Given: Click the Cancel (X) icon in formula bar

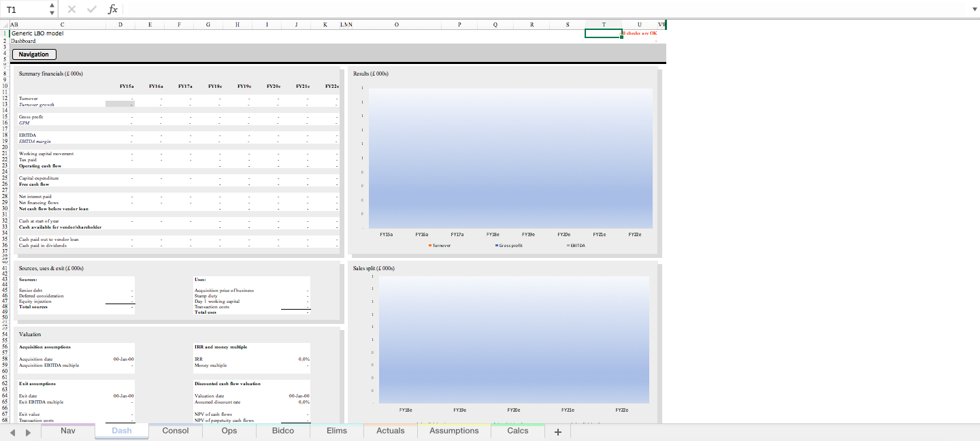Looking at the screenshot, I should (x=71, y=9).
